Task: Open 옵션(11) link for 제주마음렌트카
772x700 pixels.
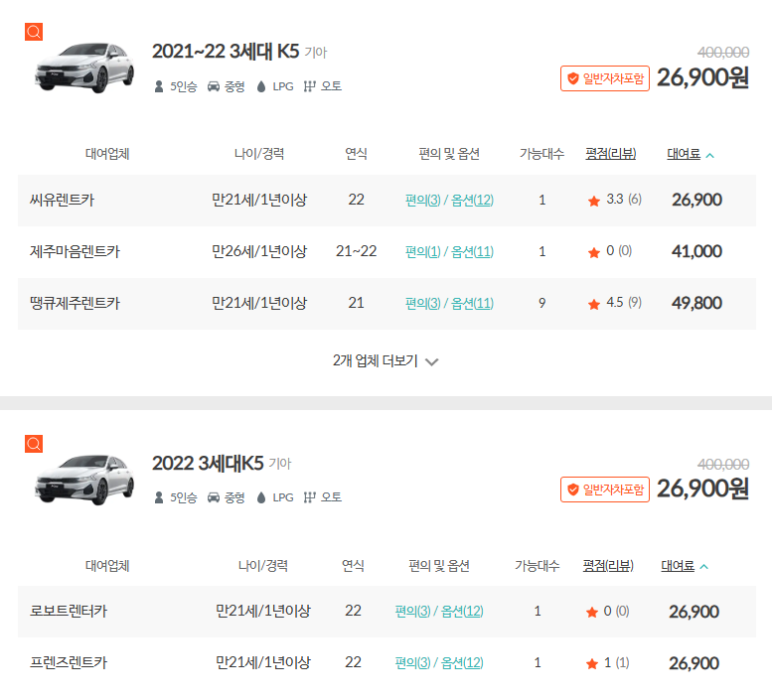Action: [472, 252]
